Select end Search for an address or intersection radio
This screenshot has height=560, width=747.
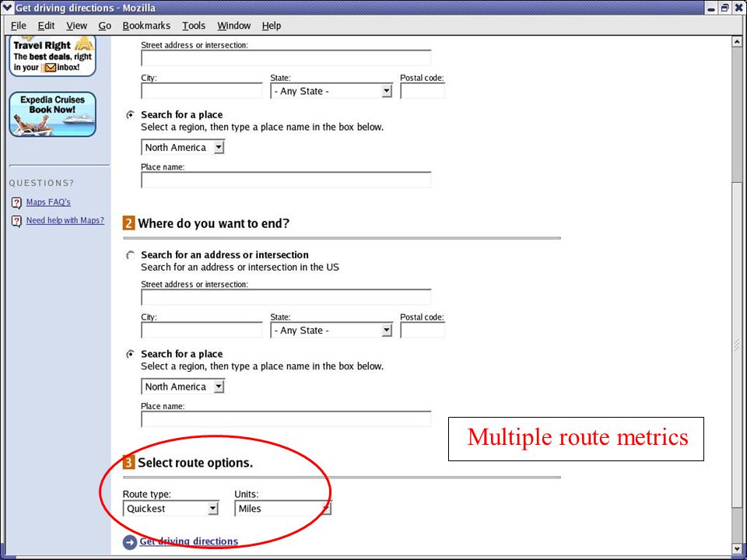(130, 255)
